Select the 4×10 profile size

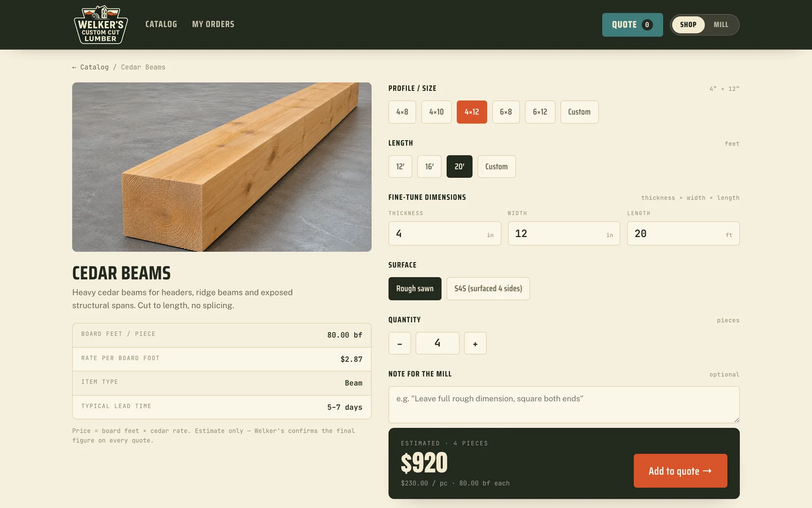pyautogui.click(x=436, y=112)
